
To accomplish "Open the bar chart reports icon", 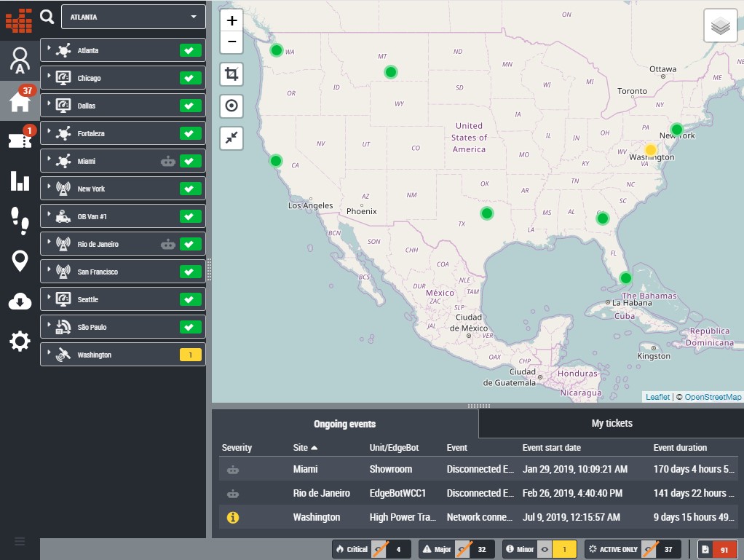I will (20, 181).
